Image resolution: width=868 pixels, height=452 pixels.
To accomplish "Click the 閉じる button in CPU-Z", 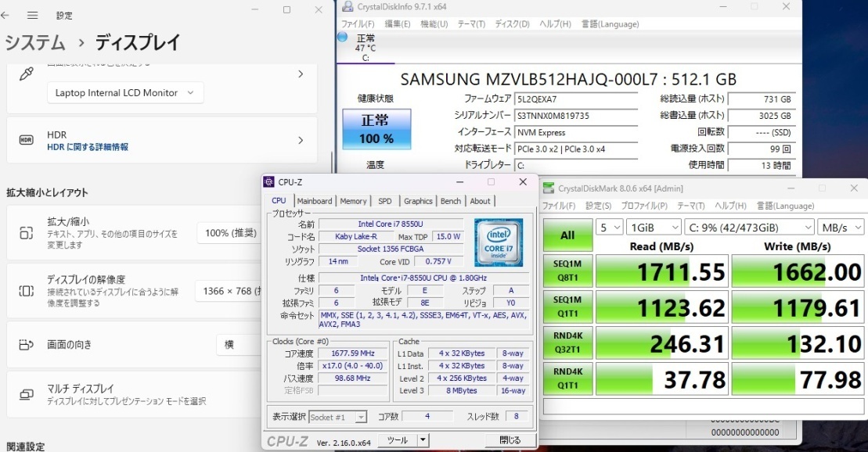I will [510, 440].
